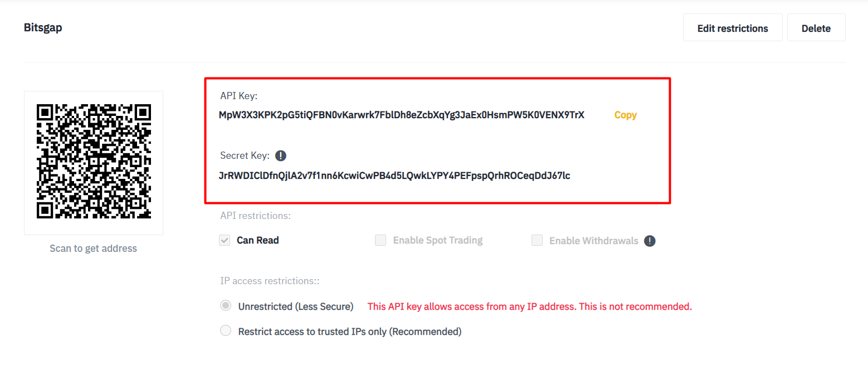Click the IP access restrictions section label

pos(270,281)
